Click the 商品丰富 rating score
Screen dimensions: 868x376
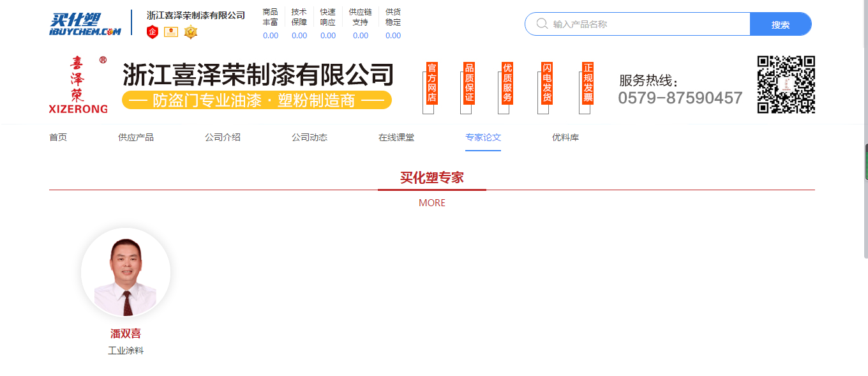[271, 36]
